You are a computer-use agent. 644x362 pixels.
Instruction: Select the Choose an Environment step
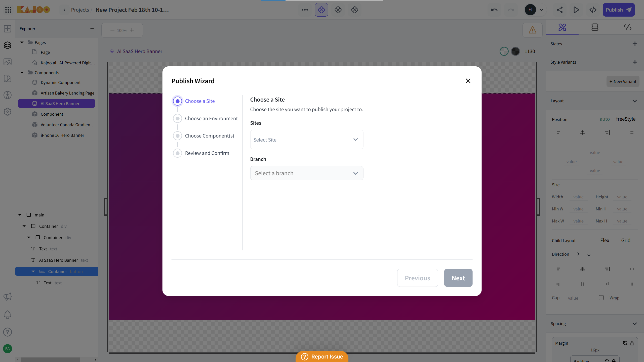tap(211, 118)
